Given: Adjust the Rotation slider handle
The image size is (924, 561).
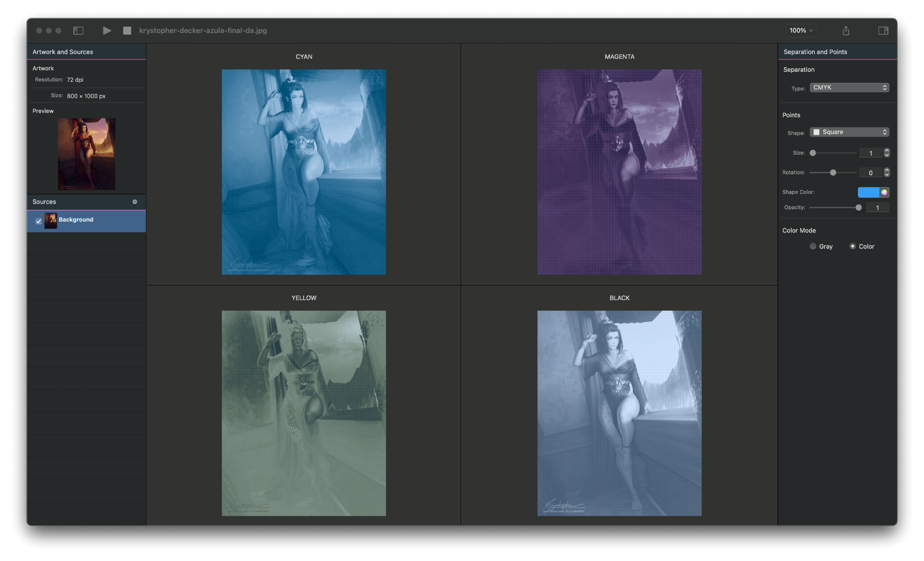Looking at the screenshot, I should (x=833, y=173).
